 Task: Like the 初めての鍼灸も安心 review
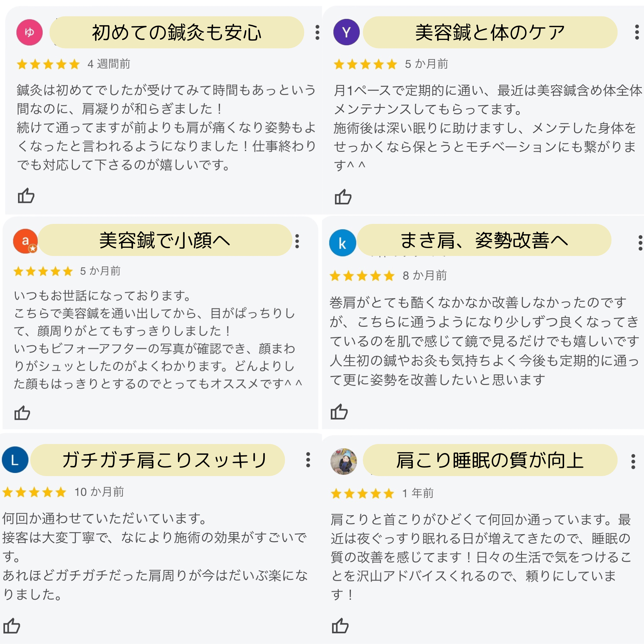tap(26, 196)
